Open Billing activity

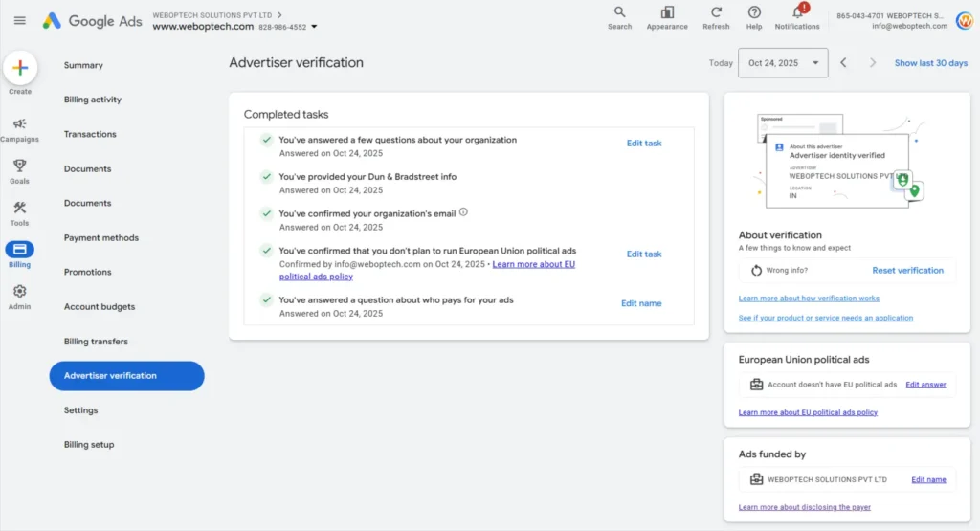93,100
